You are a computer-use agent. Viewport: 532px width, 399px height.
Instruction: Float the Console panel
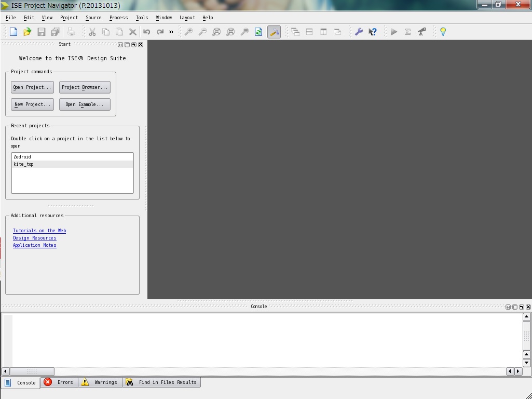point(522,307)
